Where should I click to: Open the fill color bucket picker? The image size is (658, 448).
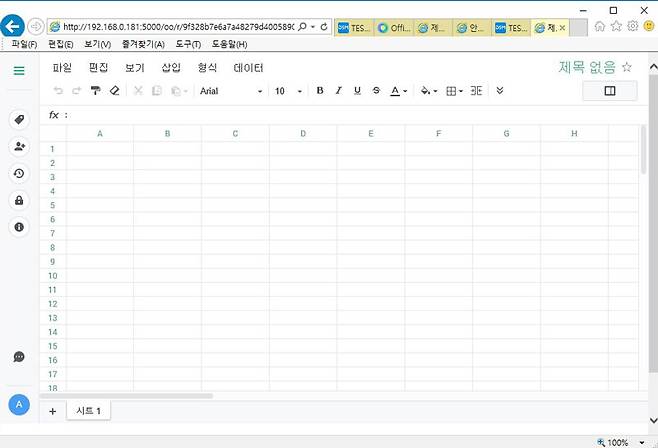coord(427,91)
